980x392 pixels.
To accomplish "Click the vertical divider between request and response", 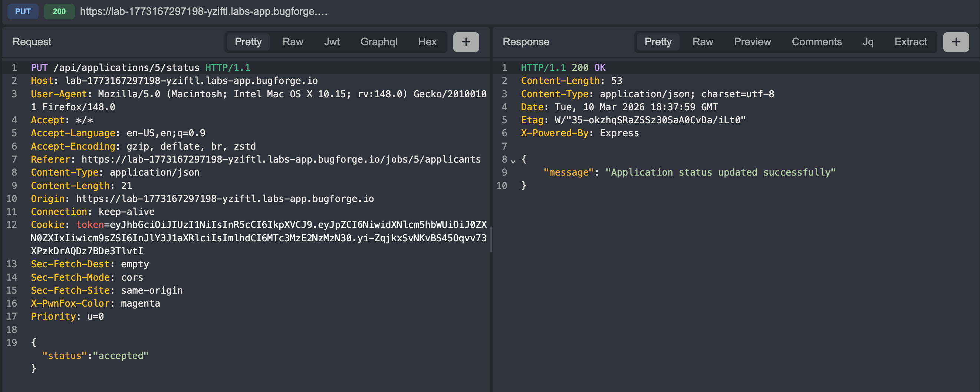I will (491, 239).
